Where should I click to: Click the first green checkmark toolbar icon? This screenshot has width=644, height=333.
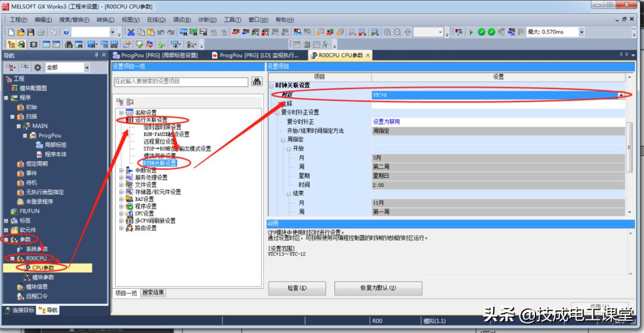(x=481, y=32)
